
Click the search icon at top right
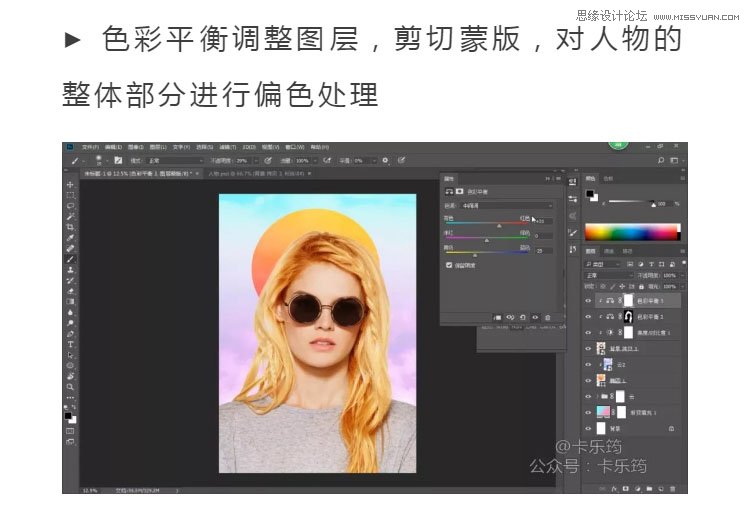coord(661,160)
